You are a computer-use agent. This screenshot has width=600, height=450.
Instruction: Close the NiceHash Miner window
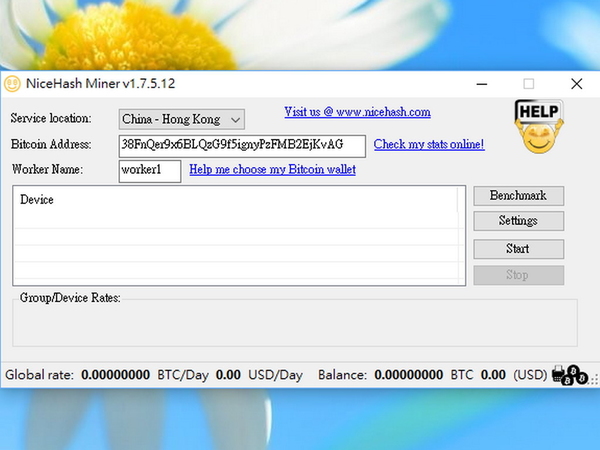pyautogui.click(x=576, y=84)
